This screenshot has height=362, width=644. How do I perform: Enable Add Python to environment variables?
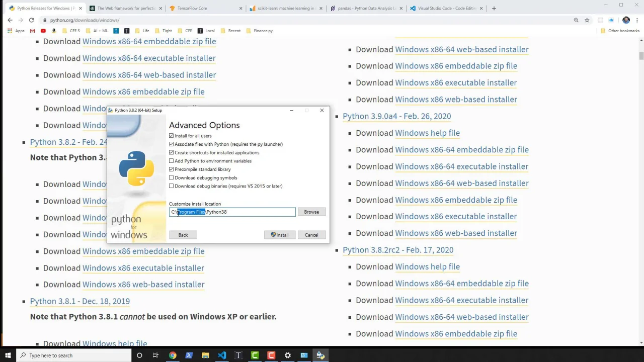(172, 161)
